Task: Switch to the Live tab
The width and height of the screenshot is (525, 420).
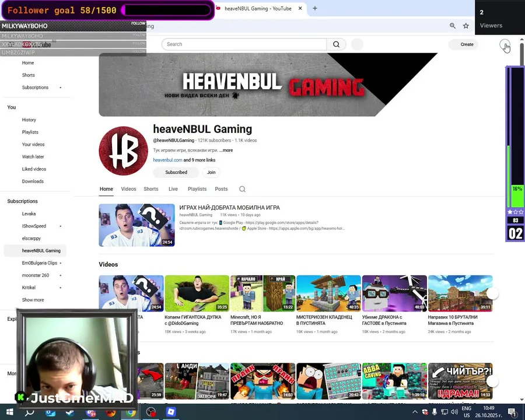Action: [x=173, y=189]
